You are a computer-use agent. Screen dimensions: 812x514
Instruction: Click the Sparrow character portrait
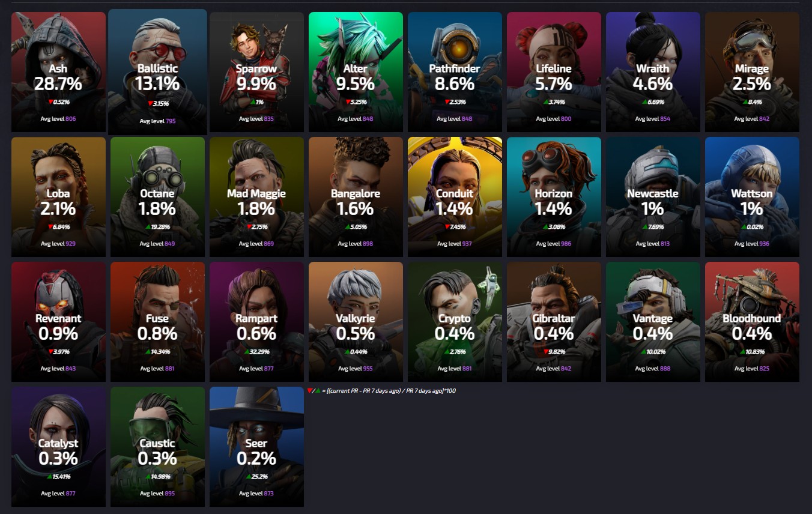coord(256,72)
